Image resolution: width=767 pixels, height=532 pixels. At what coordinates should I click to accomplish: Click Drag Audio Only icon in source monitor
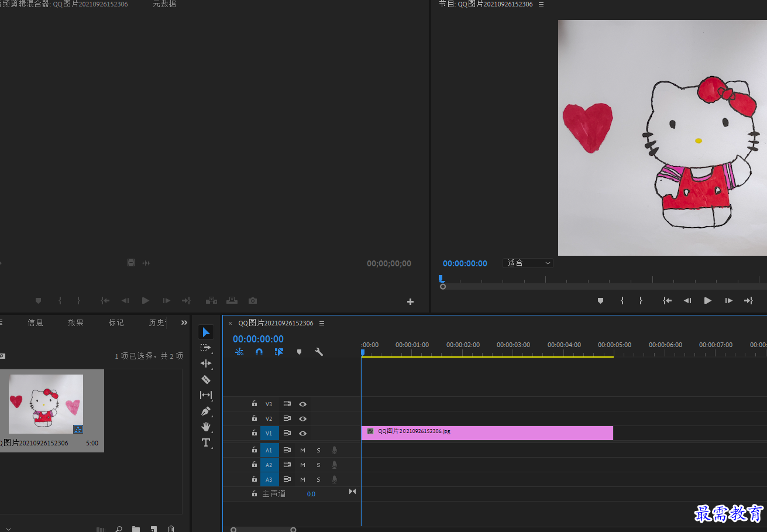(x=146, y=263)
